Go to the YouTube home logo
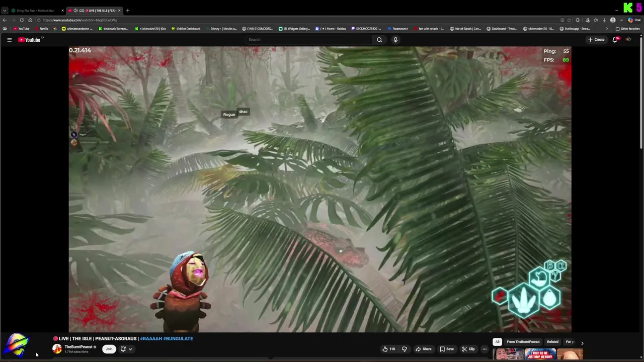The image size is (644, 362). coord(29,40)
